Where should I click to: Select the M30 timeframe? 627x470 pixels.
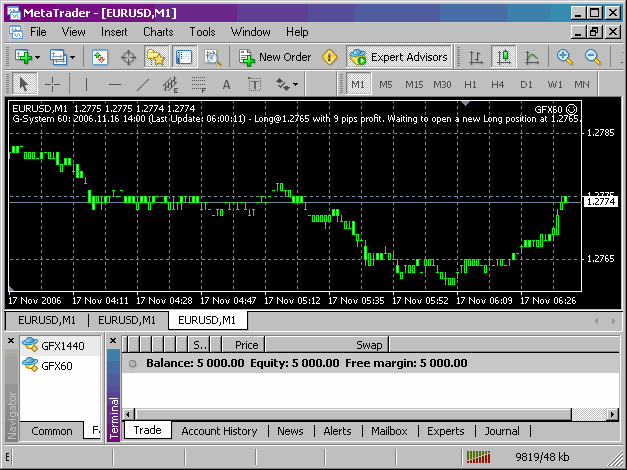point(442,84)
